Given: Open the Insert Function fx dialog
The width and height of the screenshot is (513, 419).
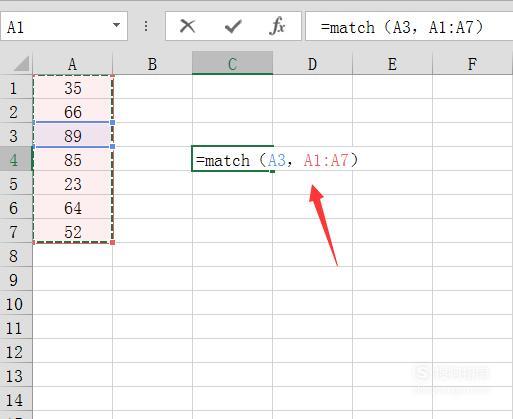Looking at the screenshot, I should click(277, 26).
